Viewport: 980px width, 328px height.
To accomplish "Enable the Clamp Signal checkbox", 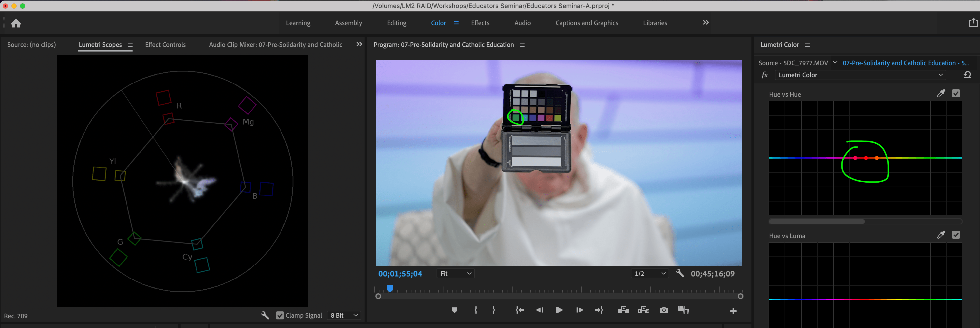I will coord(280,315).
